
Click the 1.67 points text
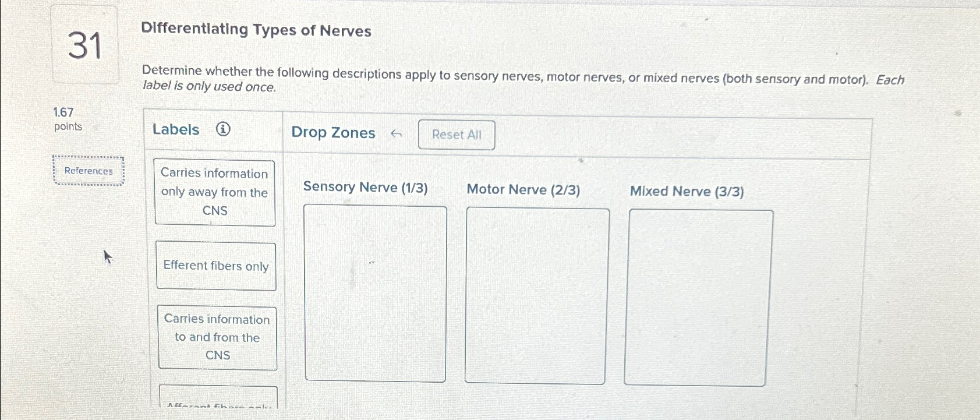click(x=68, y=119)
